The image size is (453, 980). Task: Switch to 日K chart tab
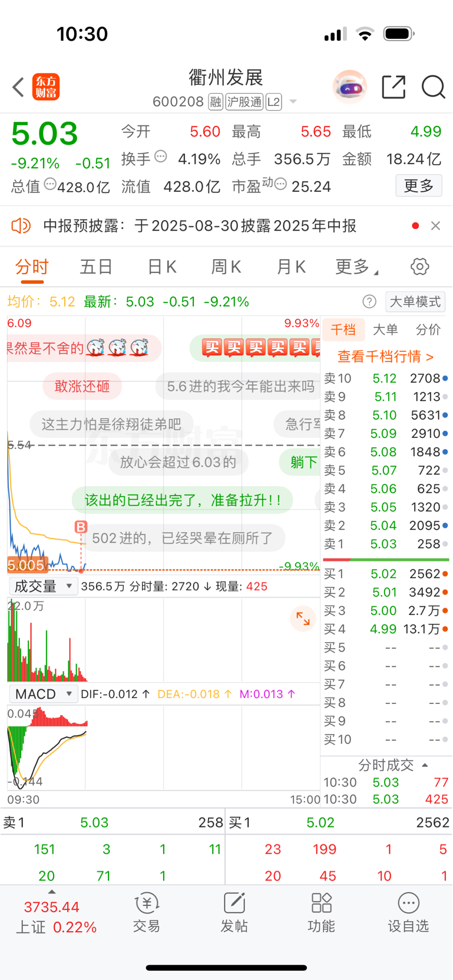[x=161, y=267]
